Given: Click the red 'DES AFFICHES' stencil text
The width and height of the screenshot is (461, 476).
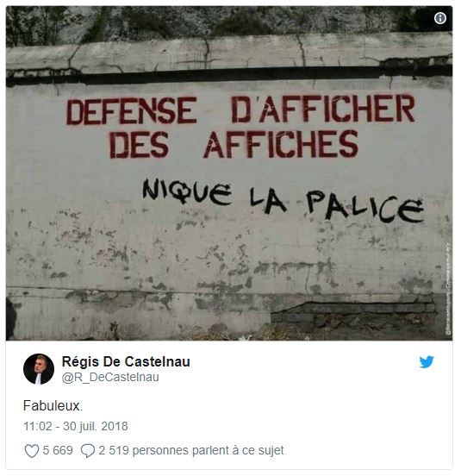Looking at the screenshot, I should pos(234,144).
